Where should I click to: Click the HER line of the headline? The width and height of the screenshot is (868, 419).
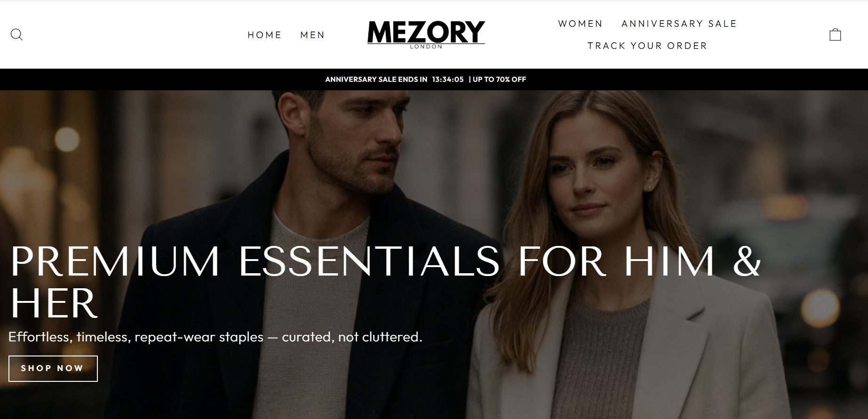54,303
